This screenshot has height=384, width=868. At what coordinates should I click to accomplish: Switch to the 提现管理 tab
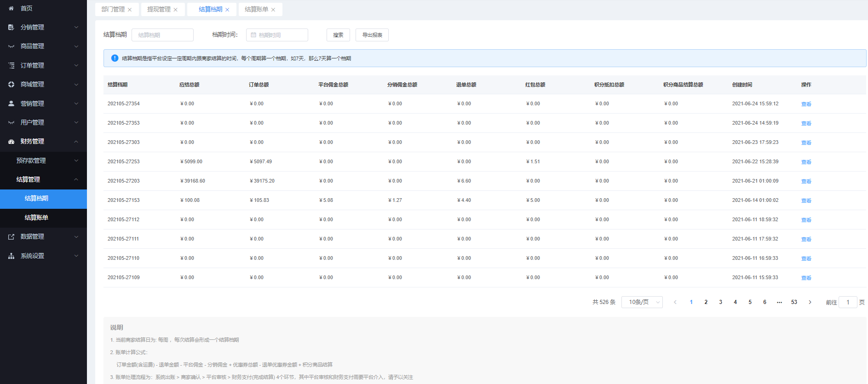tap(159, 9)
